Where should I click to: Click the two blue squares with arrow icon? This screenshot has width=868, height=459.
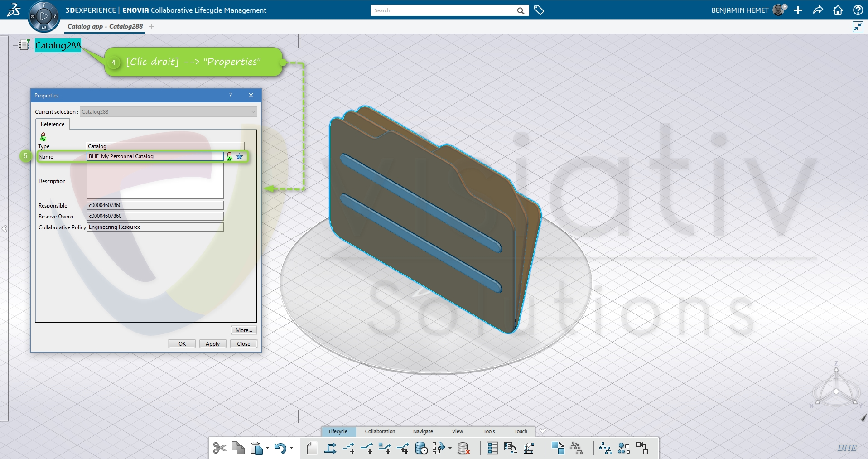[x=558, y=449]
